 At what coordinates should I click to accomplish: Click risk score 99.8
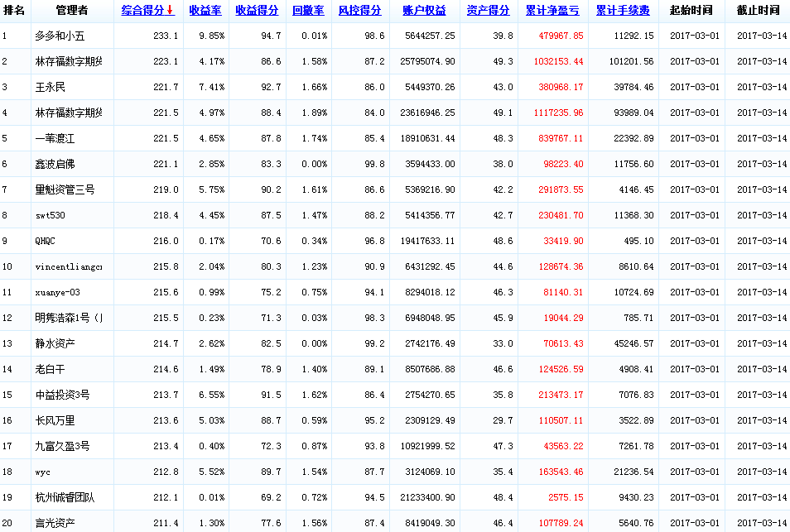point(374,164)
